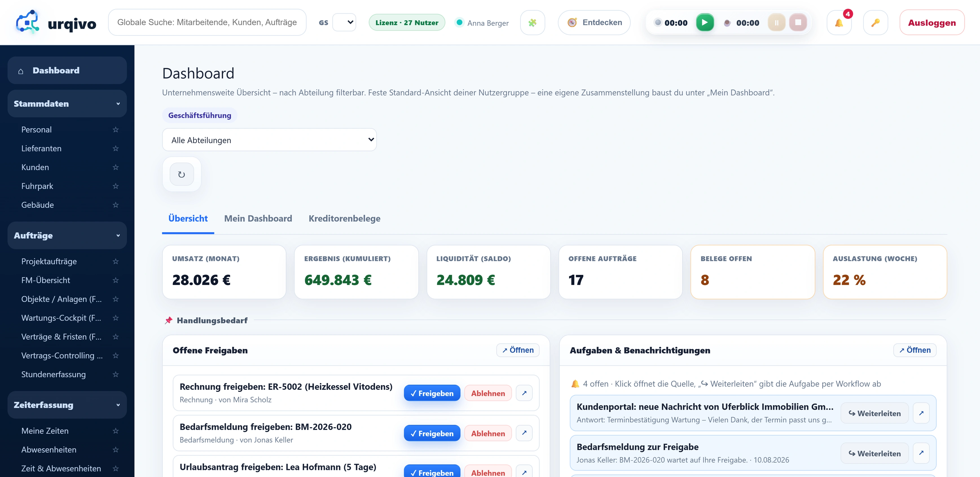The height and width of the screenshot is (477, 980).
Task: Open the Dashboard home item in sidebar
Action: point(67,70)
